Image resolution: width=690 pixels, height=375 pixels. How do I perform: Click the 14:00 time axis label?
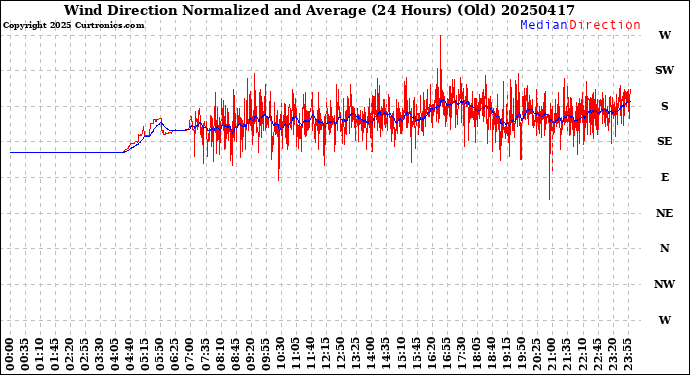tap(371, 354)
